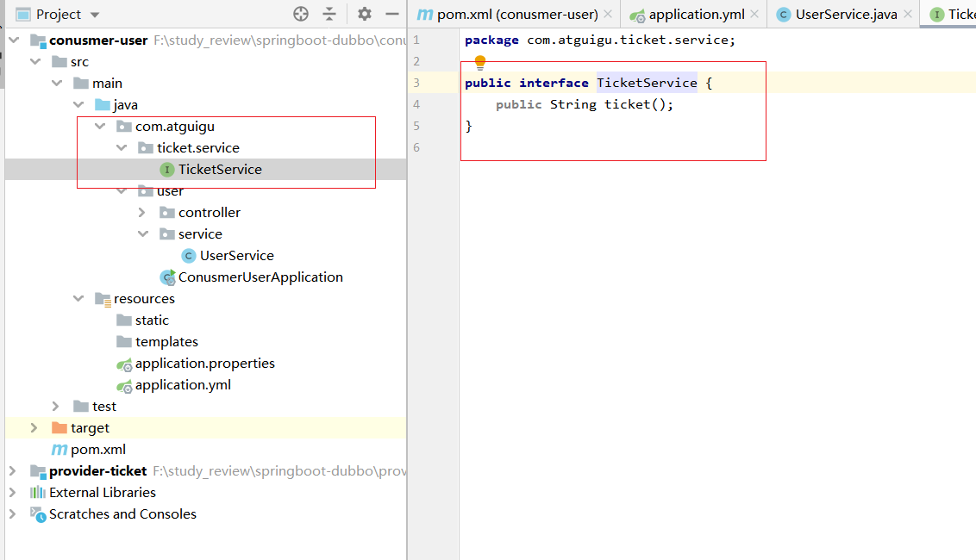
Task: Collapse all with the Project toolbar icon
Action: pyautogui.click(x=329, y=14)
